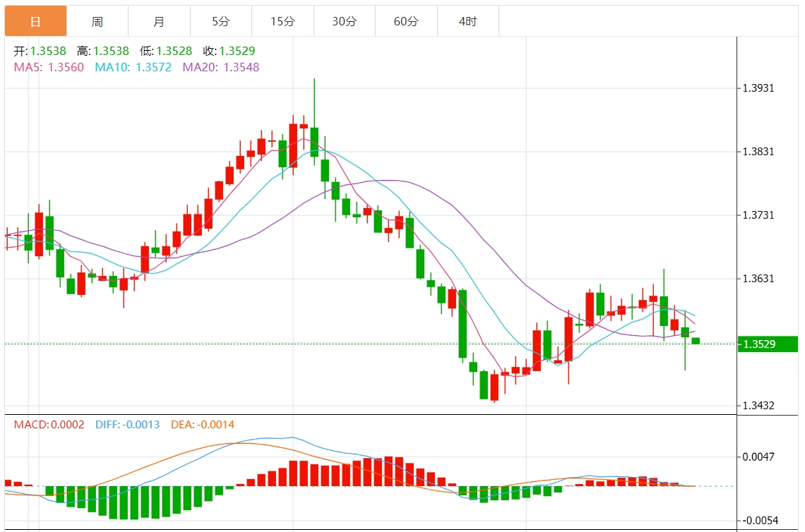Screen dimensions: 805x532
Task: Open the 4时 timeframe tab
Action: point(468,21)
